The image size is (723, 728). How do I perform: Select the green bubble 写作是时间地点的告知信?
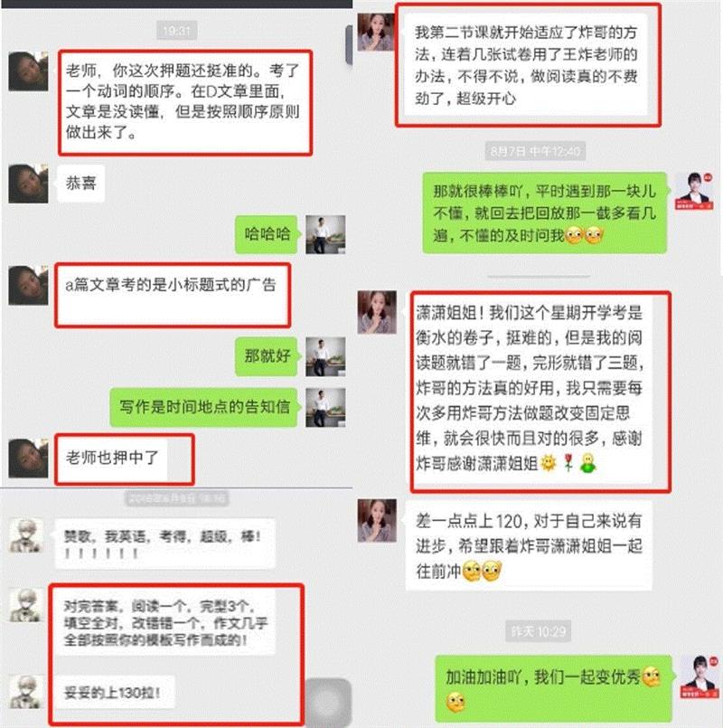point(203,407)
